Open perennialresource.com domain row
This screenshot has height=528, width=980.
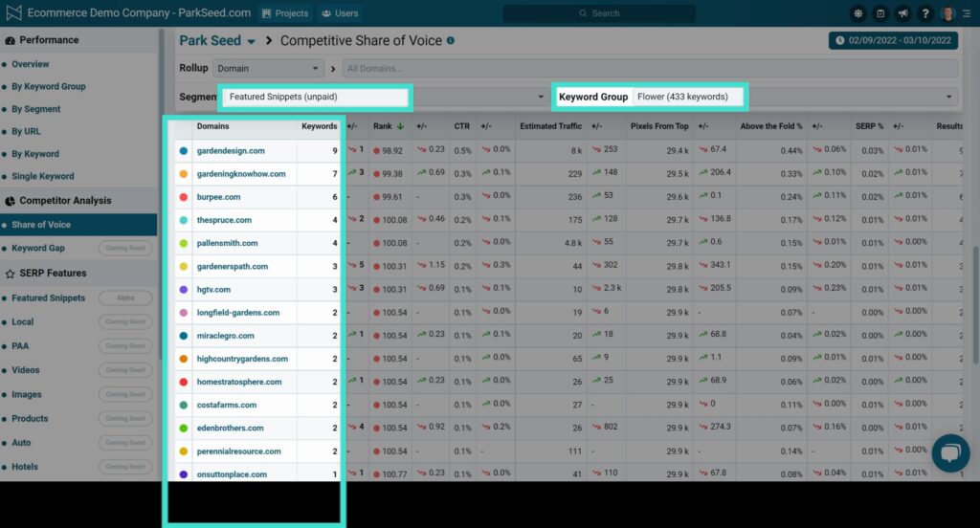pos(238,451)
